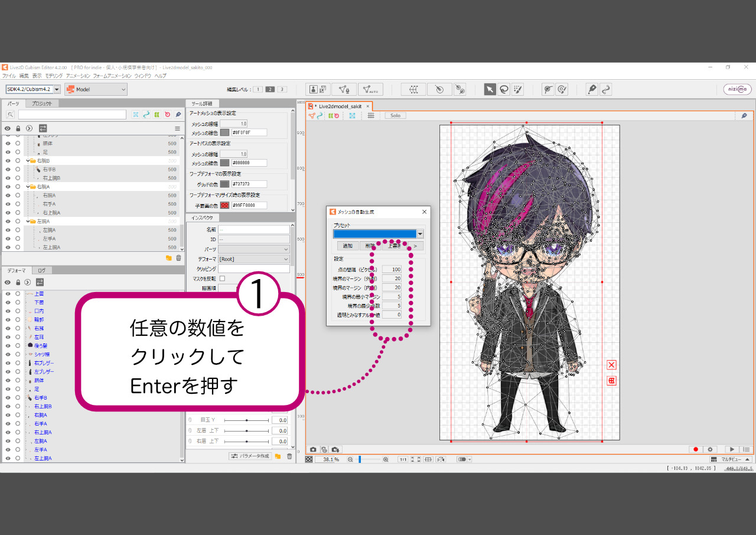Hide 輪郭 deformer via eye icon
The width and height of the screenshot is (756, 535).
(x=8, y=319)
